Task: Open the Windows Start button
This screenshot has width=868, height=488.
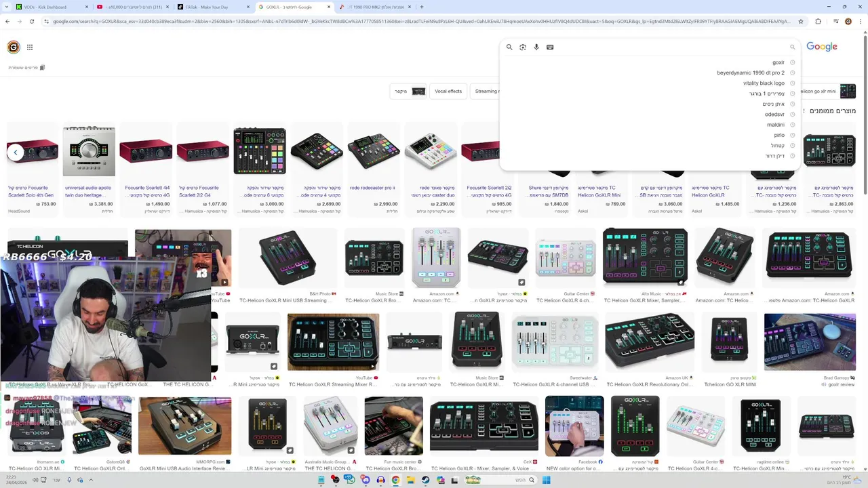Action: (x=546, y=480)
